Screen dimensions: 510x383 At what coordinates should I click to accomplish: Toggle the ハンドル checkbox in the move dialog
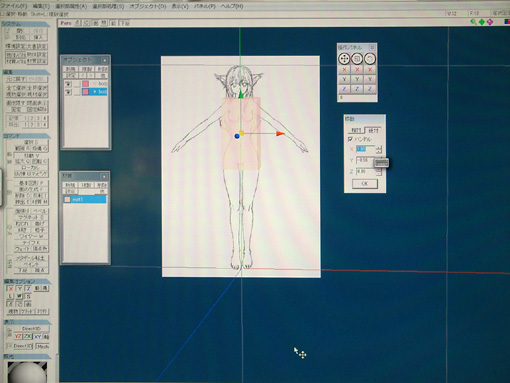350,139
